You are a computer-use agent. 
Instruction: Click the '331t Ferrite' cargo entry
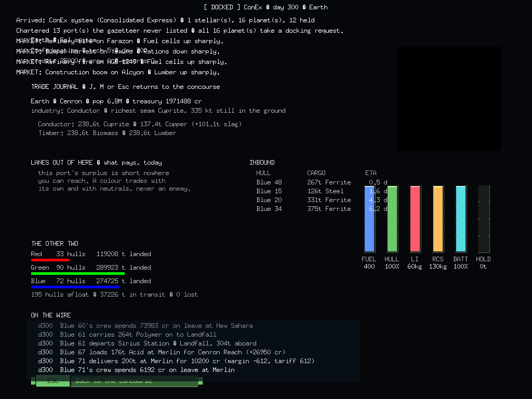[329, 200]
